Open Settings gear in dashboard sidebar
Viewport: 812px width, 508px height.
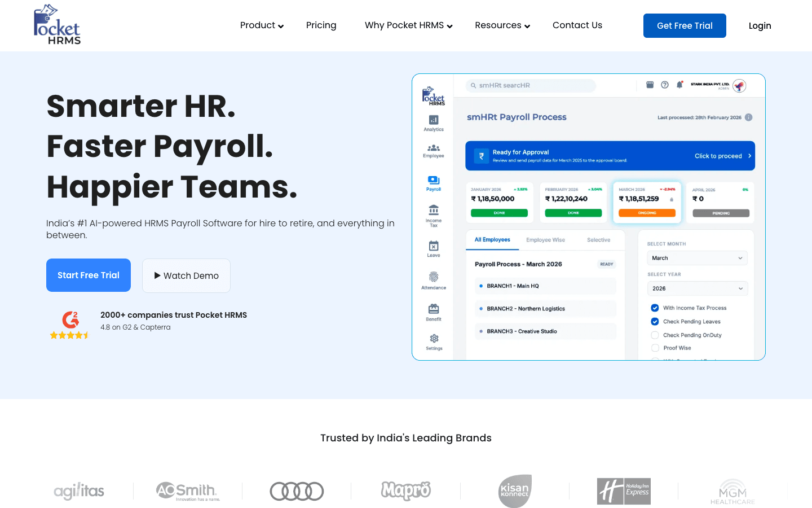pos(434,339)
